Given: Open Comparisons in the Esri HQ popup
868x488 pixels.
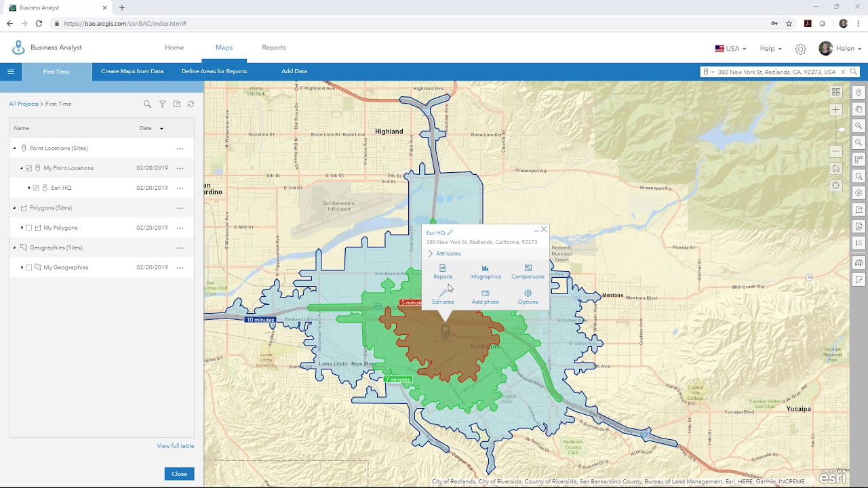Looking at the screenshot, I should point(528,272).
